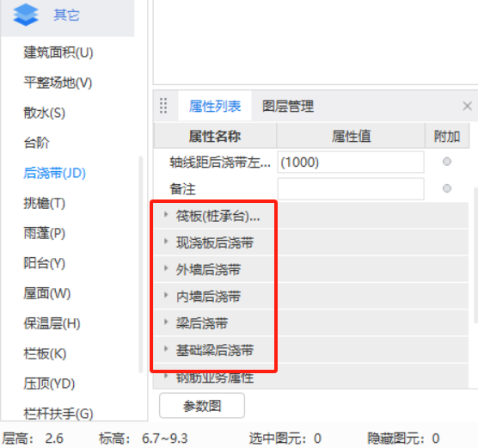
Task: Select 栏杆扶手(G) in component list
Action: [58, 414]
